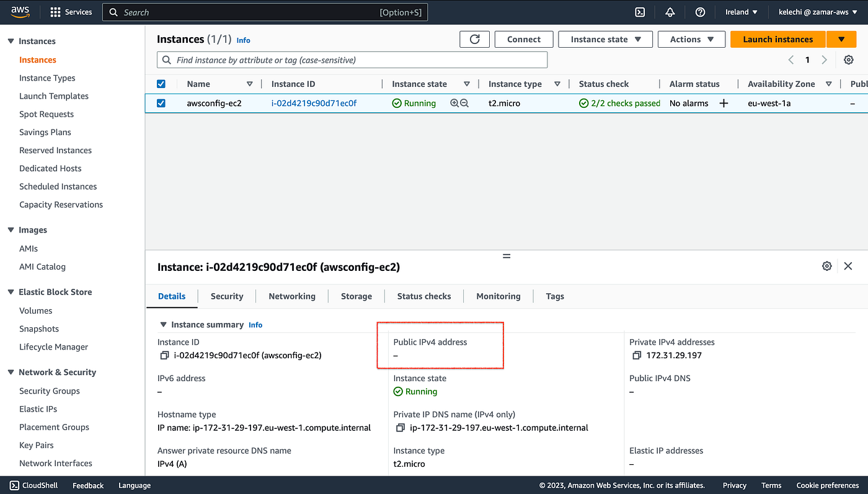Switch to the Tags tab

coord(555,296)
